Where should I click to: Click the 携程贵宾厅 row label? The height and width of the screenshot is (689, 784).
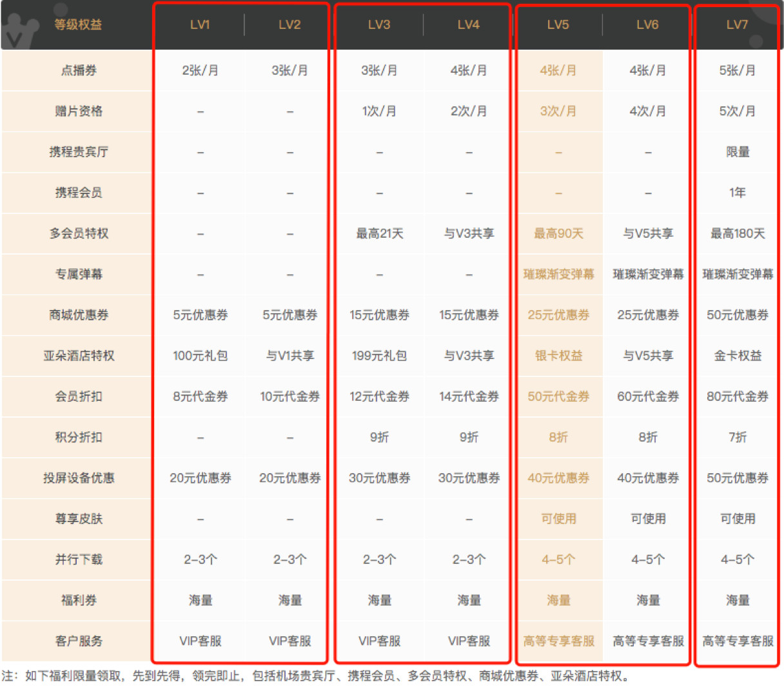click(x=78, y=152)
